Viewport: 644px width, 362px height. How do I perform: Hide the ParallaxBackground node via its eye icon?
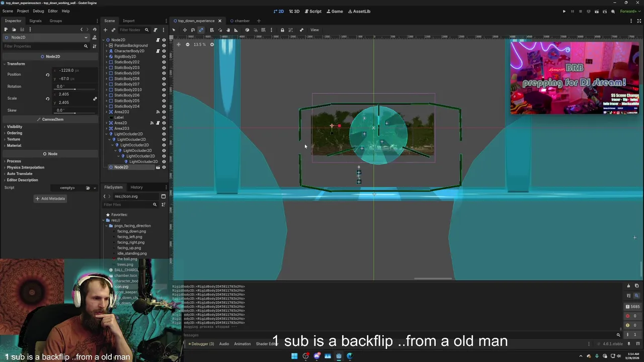[164, 45]
